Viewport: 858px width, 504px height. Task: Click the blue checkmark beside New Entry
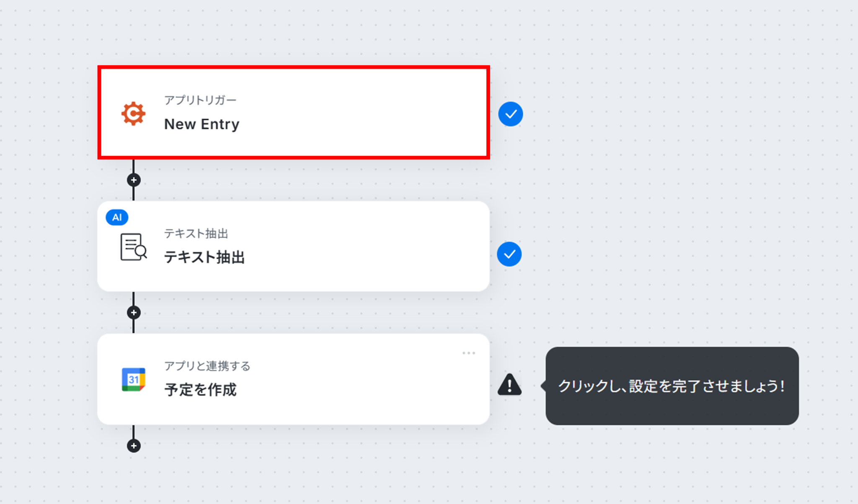(x=510, y=114)
